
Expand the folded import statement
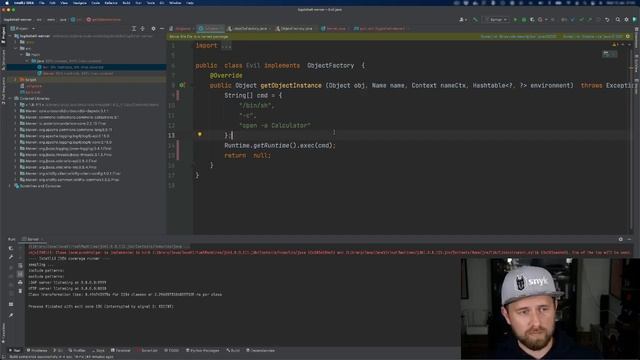(226, 46)
